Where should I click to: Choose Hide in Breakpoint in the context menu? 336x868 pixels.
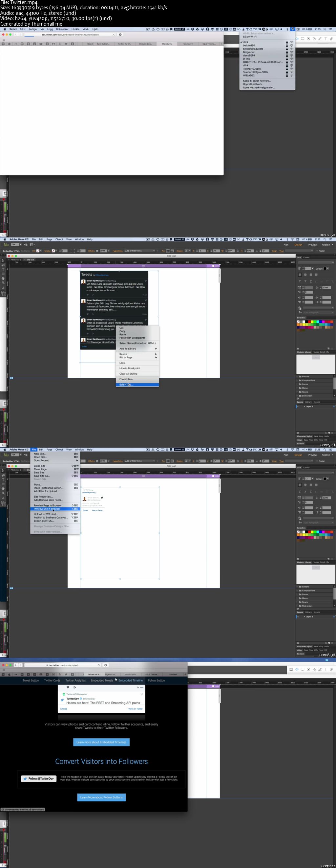click(137, 368)
